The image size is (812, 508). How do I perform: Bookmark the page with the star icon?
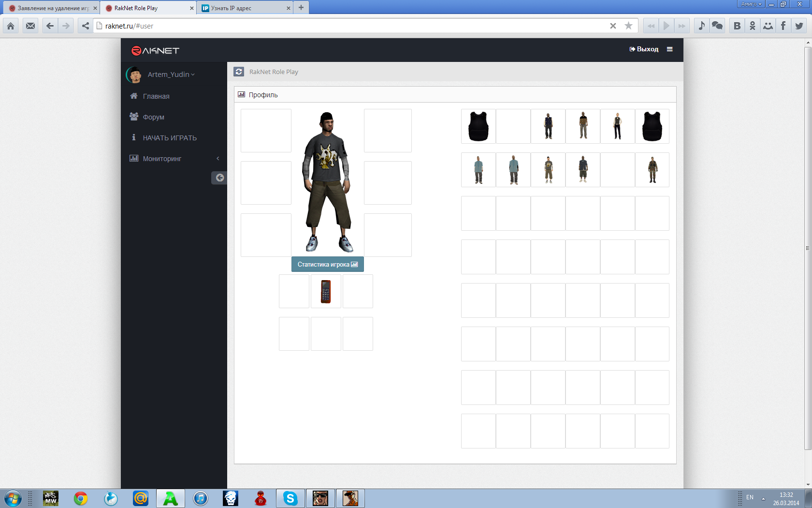click(628, 26)
